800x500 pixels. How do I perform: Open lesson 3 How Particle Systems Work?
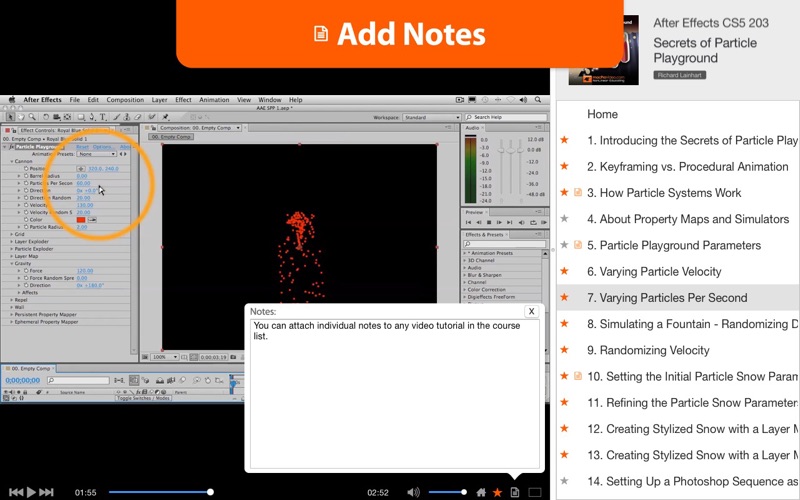pyautogui.click(x=664, y=193)
